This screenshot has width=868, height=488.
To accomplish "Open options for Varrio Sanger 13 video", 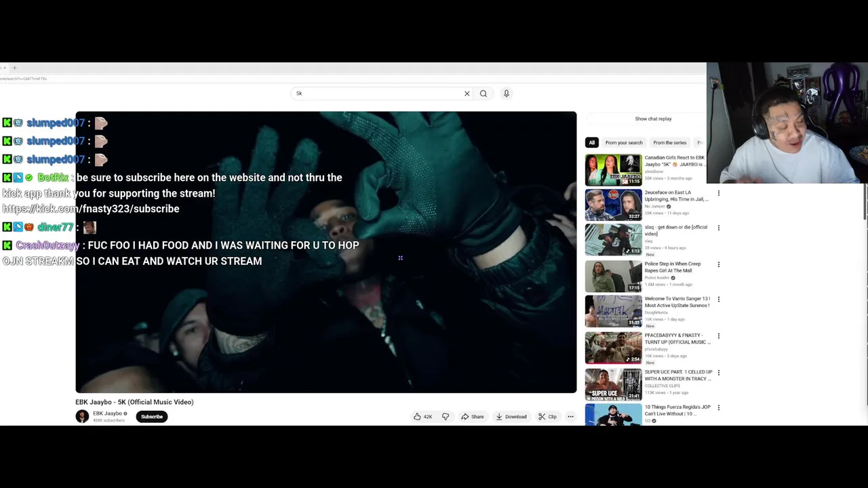I will [718, 299].
